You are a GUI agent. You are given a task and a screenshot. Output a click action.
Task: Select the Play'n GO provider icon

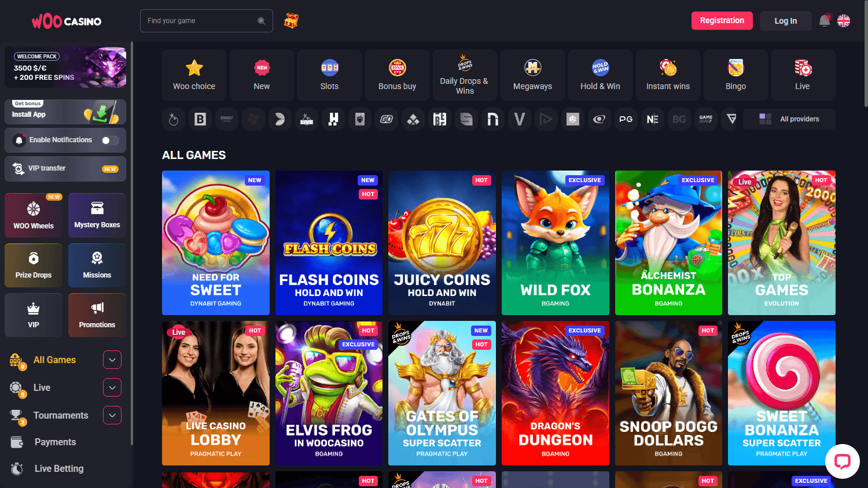[x=387, y=119]
